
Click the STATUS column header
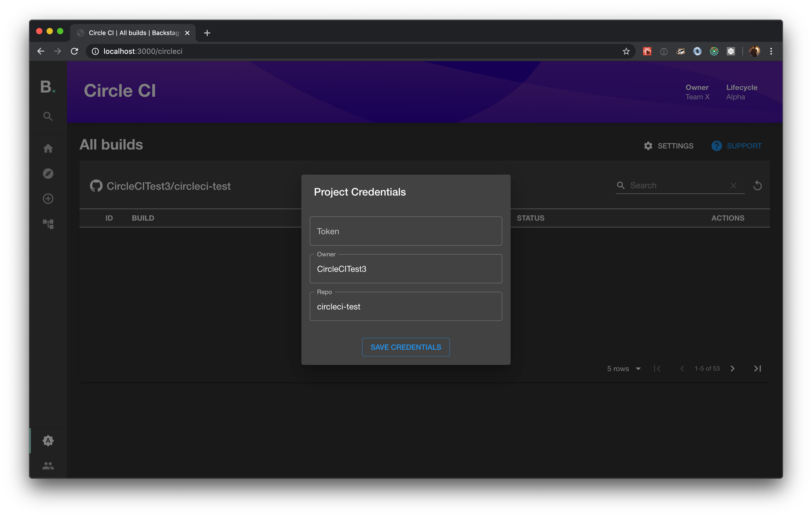click(531, 218)
